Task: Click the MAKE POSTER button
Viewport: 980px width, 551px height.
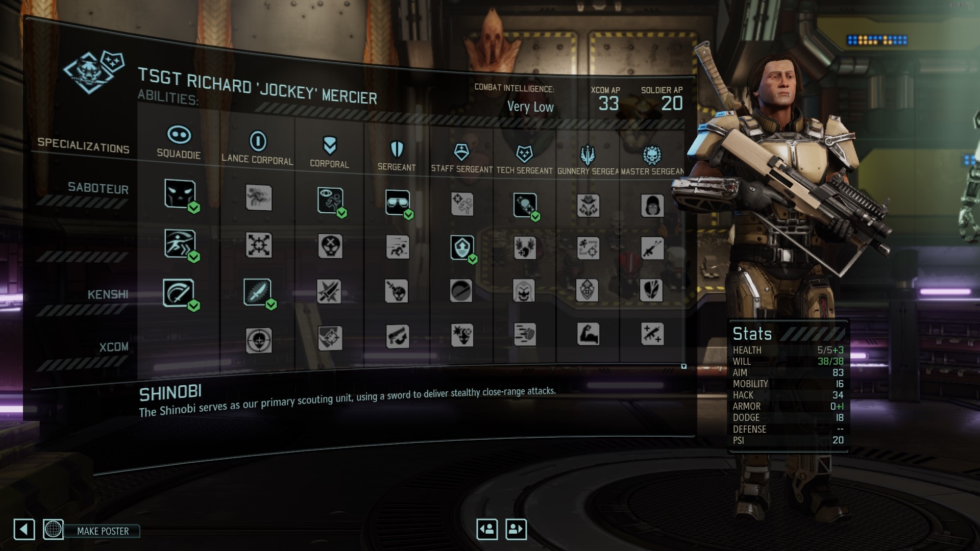Action: (x=102, y=530)
